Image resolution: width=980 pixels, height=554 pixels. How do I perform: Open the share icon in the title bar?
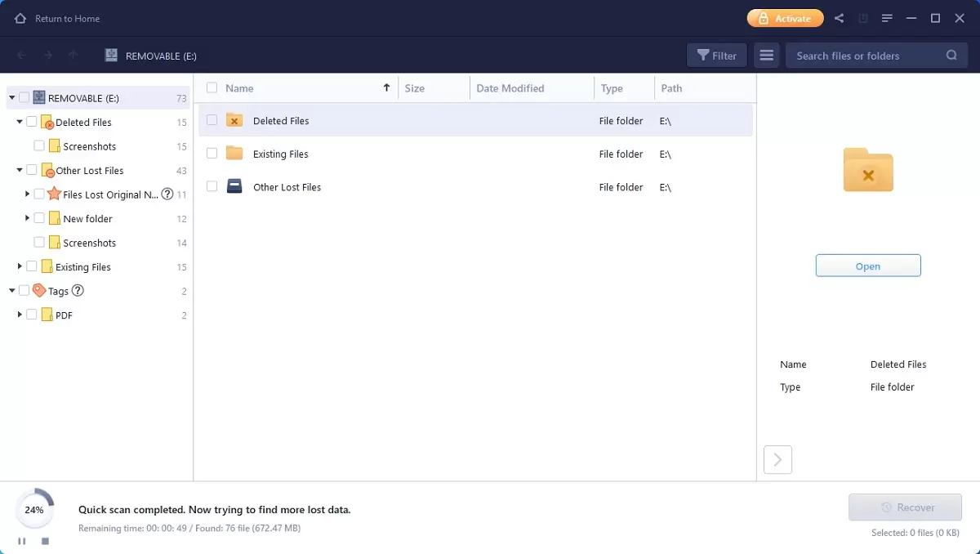pos(838,17)
